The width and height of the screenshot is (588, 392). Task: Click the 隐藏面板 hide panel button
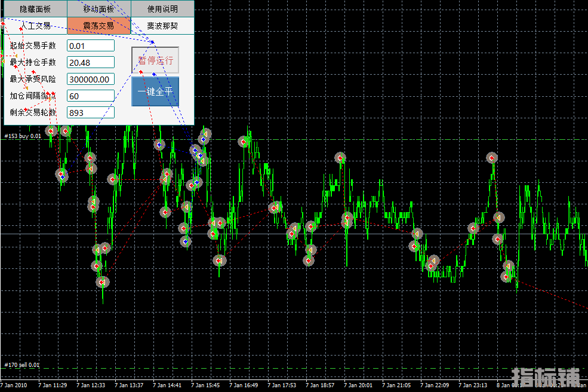[x=35, y=9]
